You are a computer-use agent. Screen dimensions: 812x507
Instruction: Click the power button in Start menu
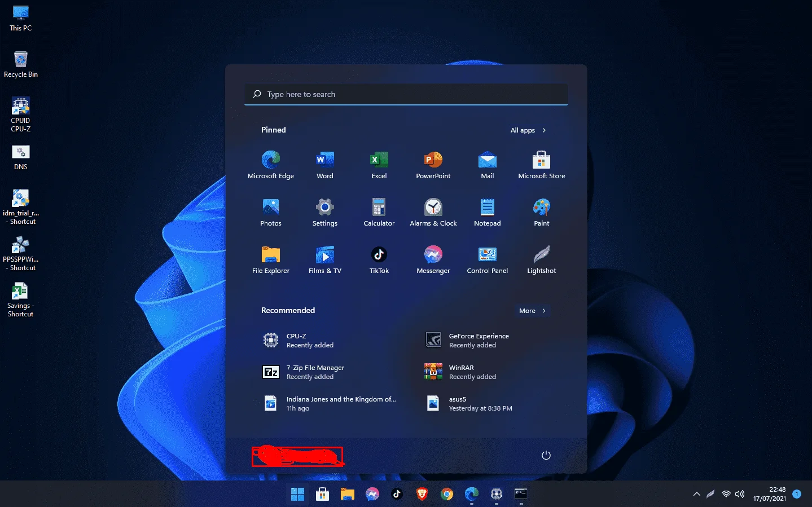coord(546,455)
